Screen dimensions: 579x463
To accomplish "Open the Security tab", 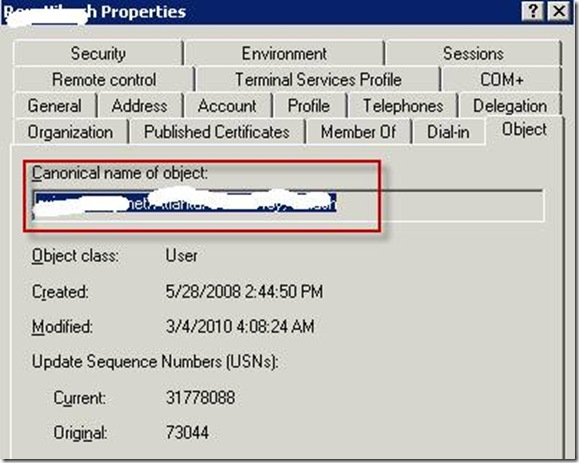I will click(98, 54).
